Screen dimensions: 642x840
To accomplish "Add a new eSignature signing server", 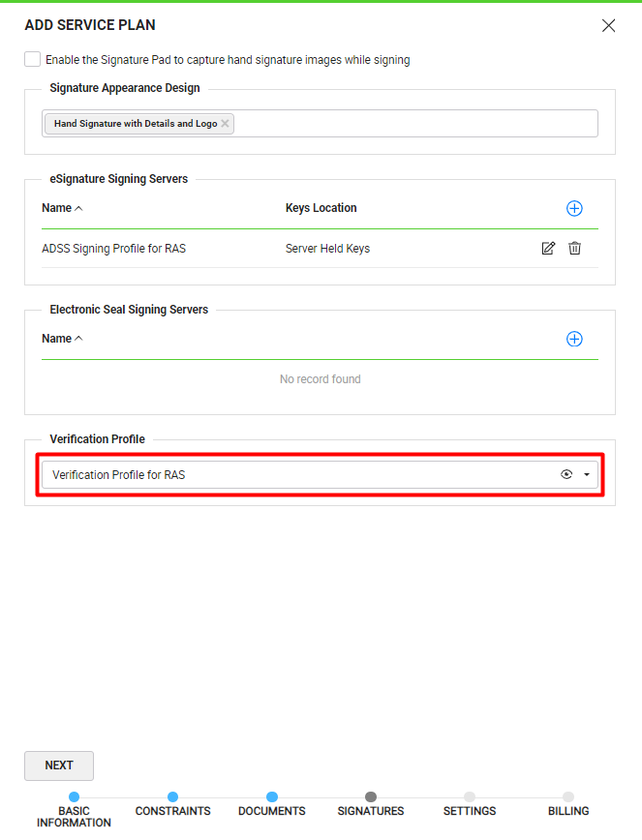I will 574,208.
